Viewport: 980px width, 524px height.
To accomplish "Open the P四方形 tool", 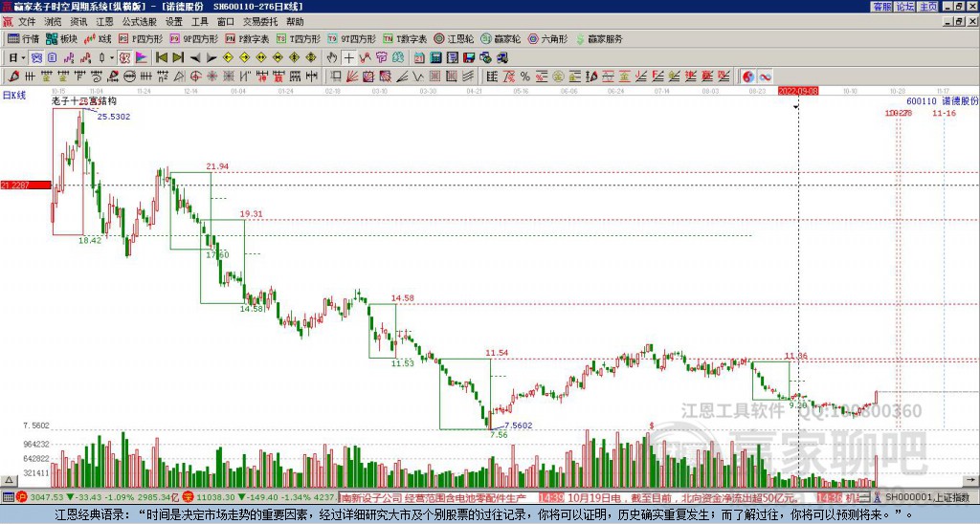I will (x=141, y=38).
